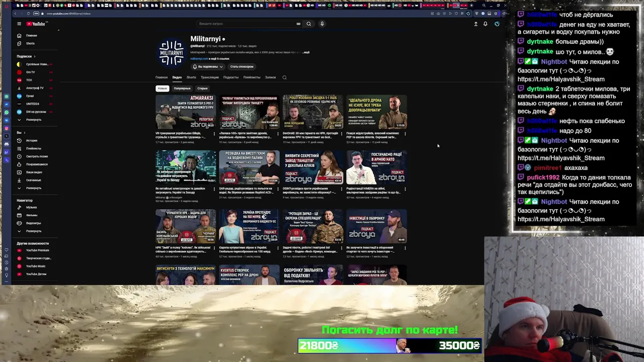The width and height of the screenshot is (644, 362).
Task: Open the DW на русском subscription
Action: coord(35,112)
